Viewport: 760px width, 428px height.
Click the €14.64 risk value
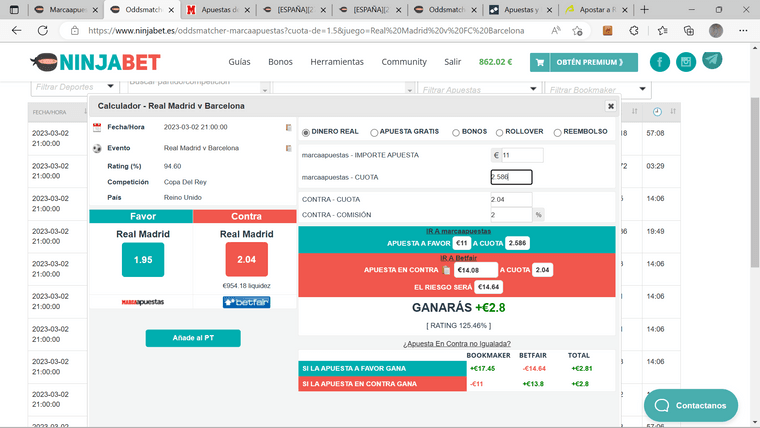[x=488, y=287]
